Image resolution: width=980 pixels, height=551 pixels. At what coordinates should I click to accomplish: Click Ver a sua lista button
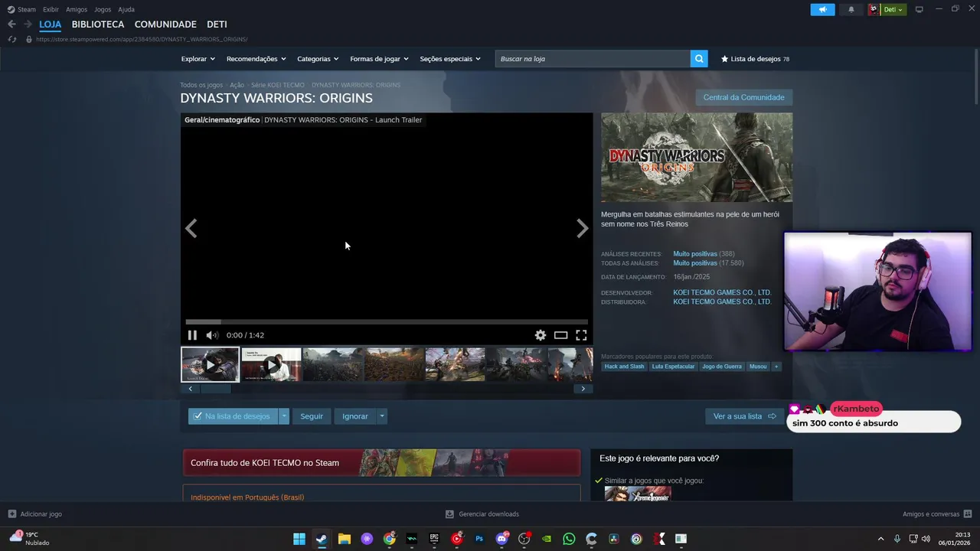coord(745,416)
